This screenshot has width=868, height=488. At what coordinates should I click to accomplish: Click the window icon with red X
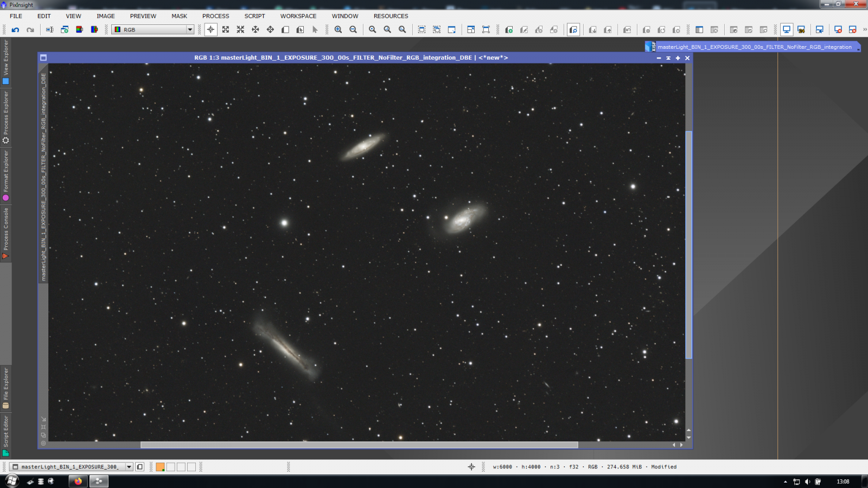pyautogui.click(x=853, y=30)
